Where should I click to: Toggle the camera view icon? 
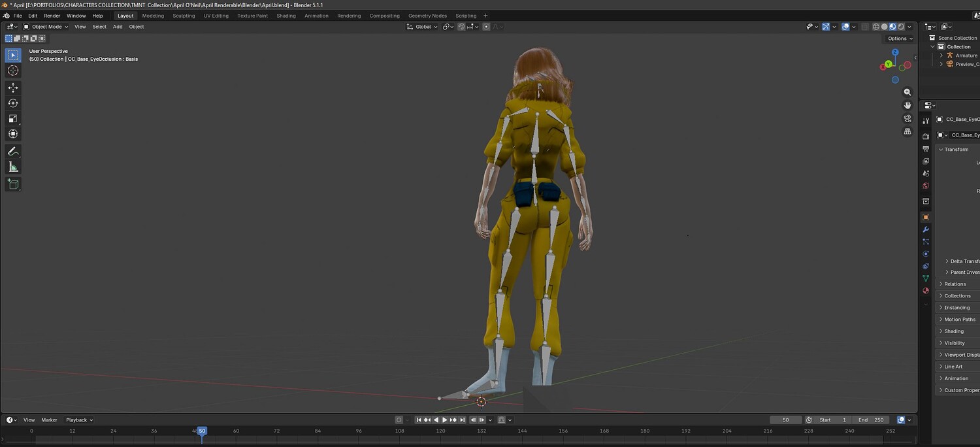tap(907, 118)
